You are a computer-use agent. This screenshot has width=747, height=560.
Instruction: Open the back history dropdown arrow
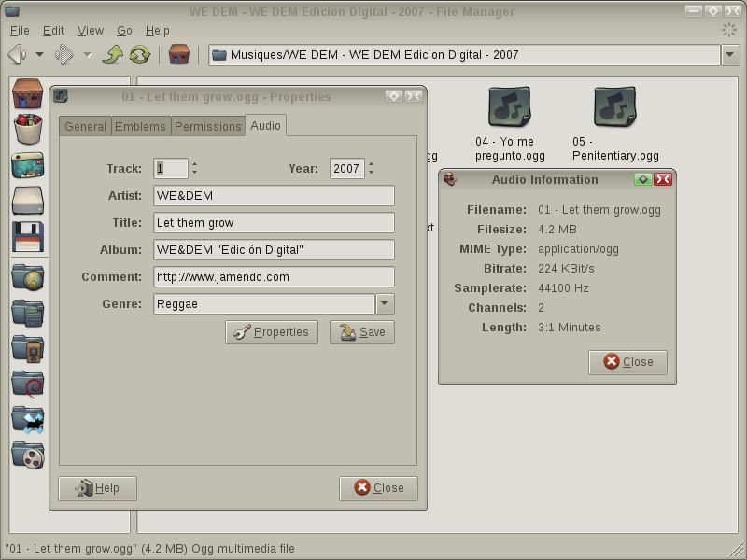(x=39, y=55)
